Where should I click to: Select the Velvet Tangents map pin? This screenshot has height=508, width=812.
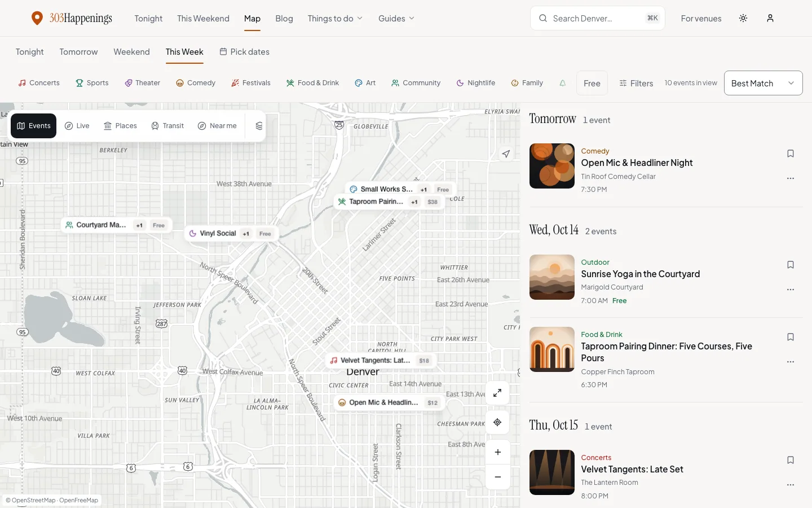pos(381,361)
